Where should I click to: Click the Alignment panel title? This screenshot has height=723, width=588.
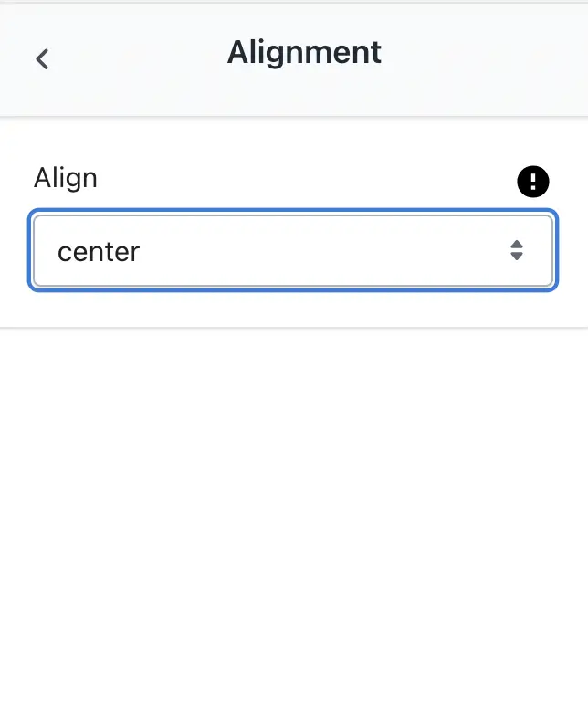[x=304, y=52]
